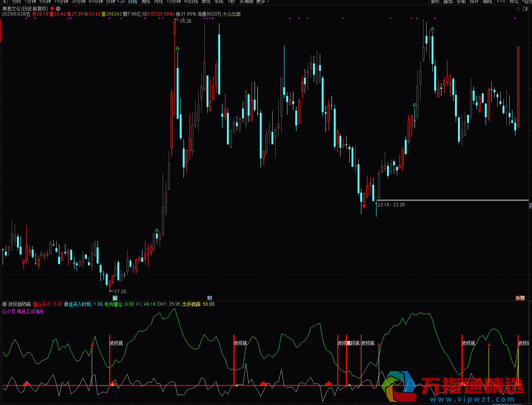Screen dimensions: 532x405
Task: Click 公众号:精品公式指标 text
Action: coord(23,311)
